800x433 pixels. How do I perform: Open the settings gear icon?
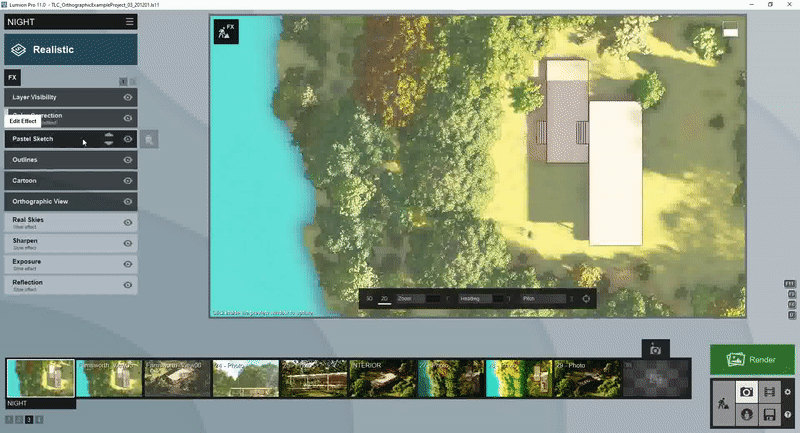[788, 392]
